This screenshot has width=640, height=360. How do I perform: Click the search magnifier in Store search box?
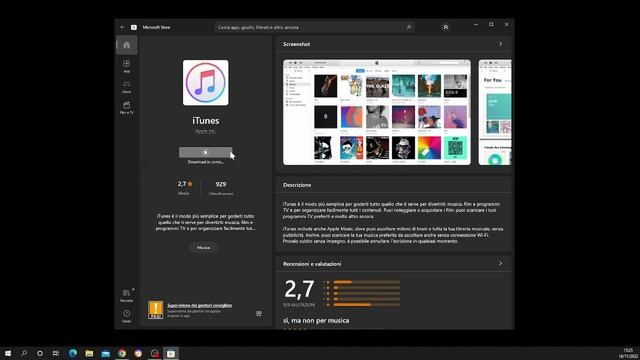coord(409,27)
